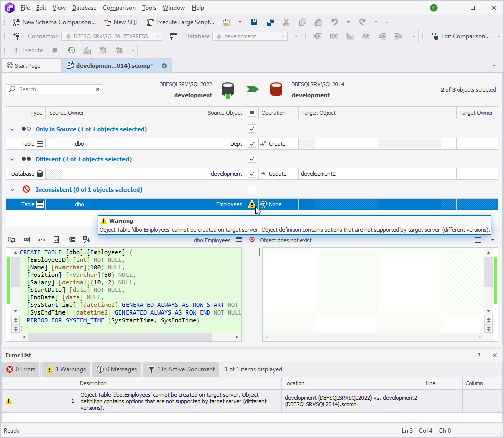Click the side-by-side view layout icon
504x438 pixels.
[x=478, y=240]
